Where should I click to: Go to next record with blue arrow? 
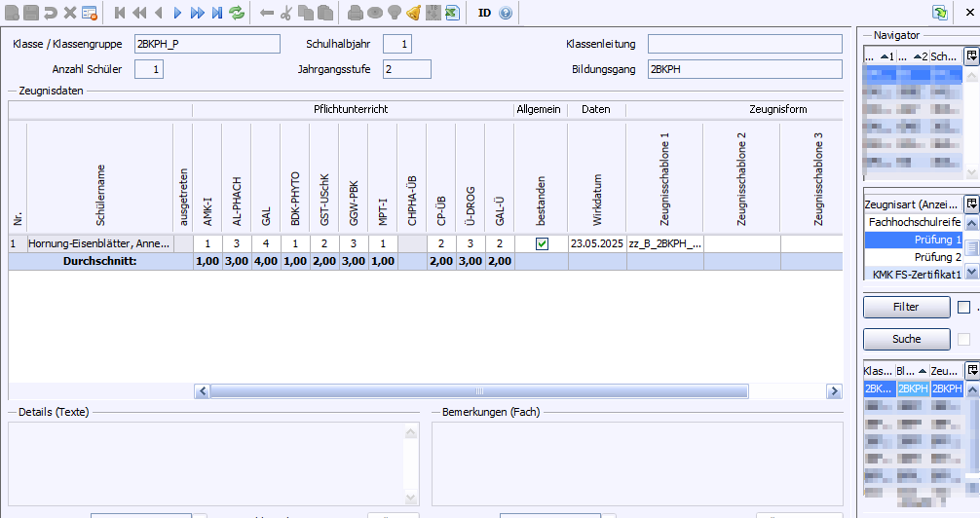tap(177, 13)
